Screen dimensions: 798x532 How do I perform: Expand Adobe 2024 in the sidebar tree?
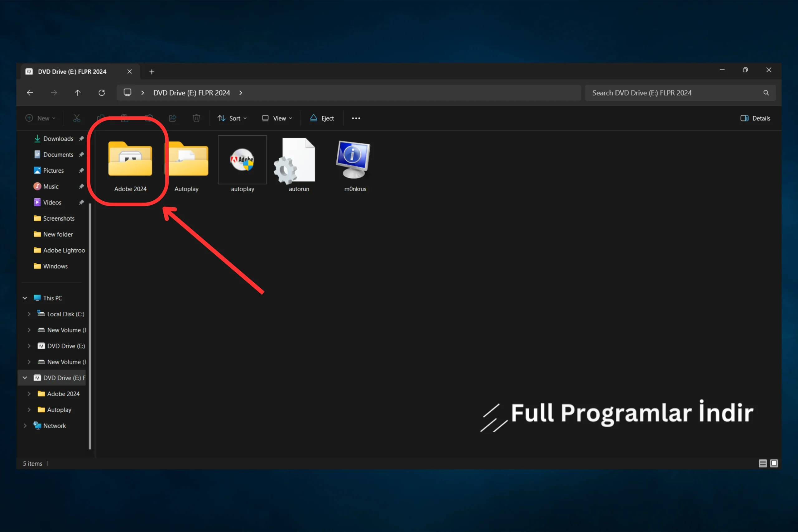point(29,394)
